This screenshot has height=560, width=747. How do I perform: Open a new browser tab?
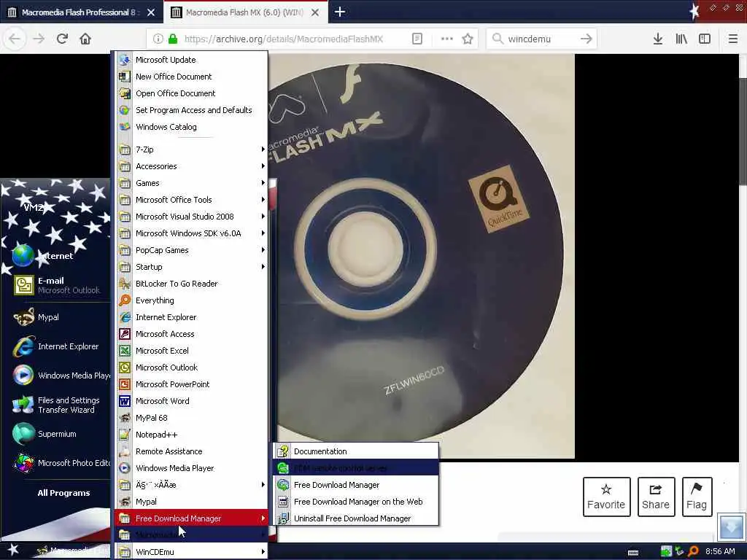pos(340,12)
